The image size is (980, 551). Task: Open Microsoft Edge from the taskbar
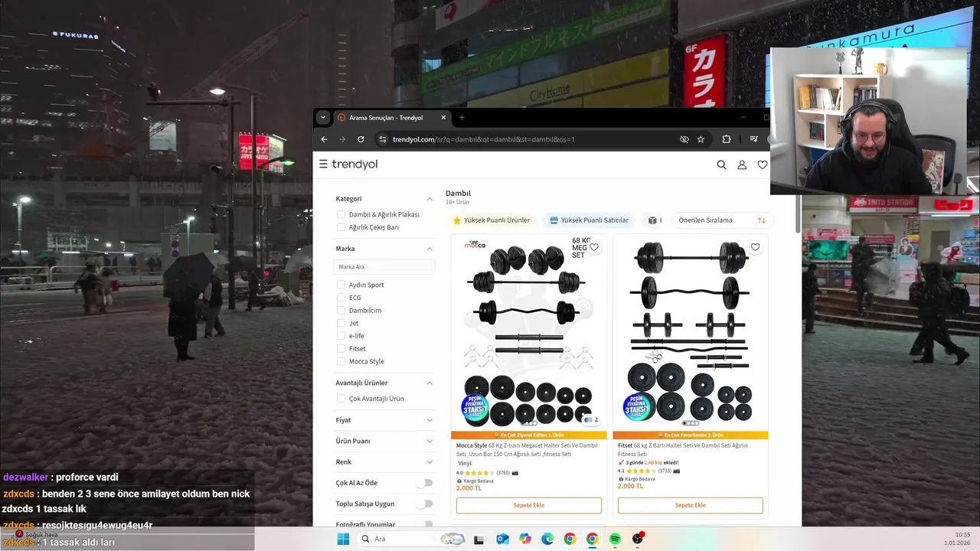tap(547, 539)
